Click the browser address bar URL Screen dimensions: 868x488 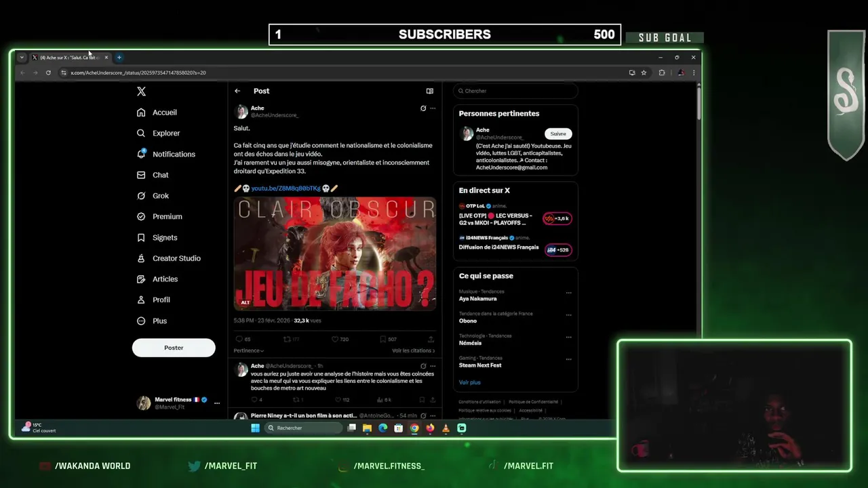pos(138,73)
